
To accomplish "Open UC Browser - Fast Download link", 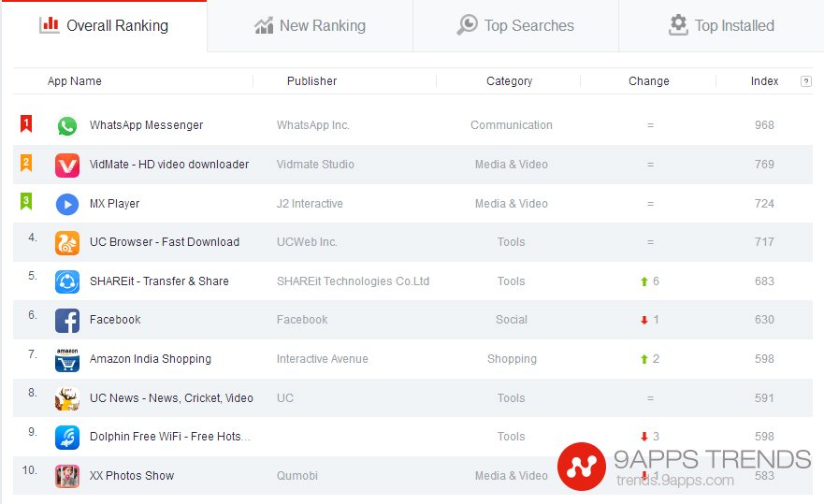I will click(165, 242).
